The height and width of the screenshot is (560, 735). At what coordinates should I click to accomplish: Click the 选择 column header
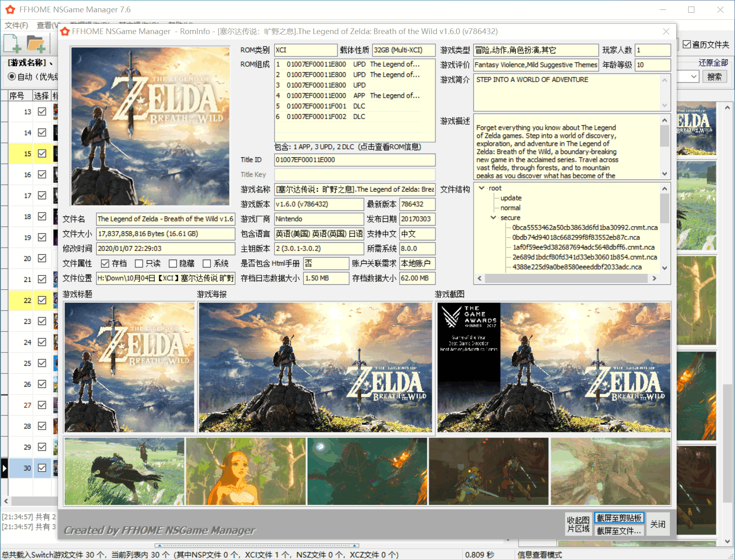coord(41,96)
